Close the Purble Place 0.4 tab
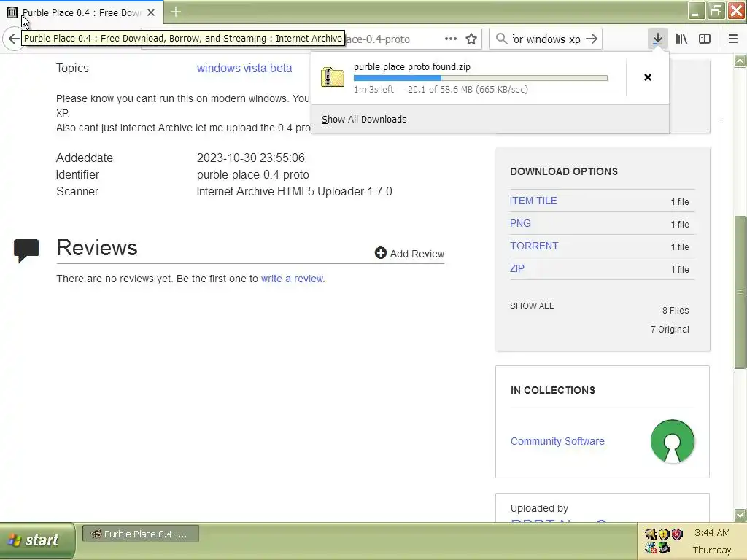The height and width of the screenshot is (560, 747). point(151,12)
